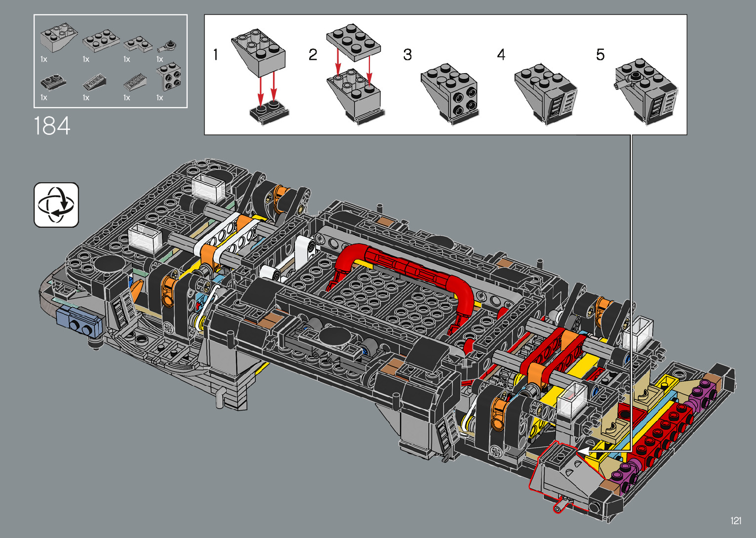Pick the L-shaped corner plate part
Screen dimensions: 756x538
(138, 44)
